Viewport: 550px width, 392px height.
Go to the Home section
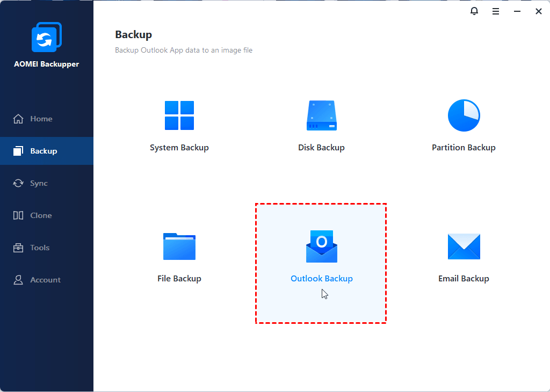point(47,119)
